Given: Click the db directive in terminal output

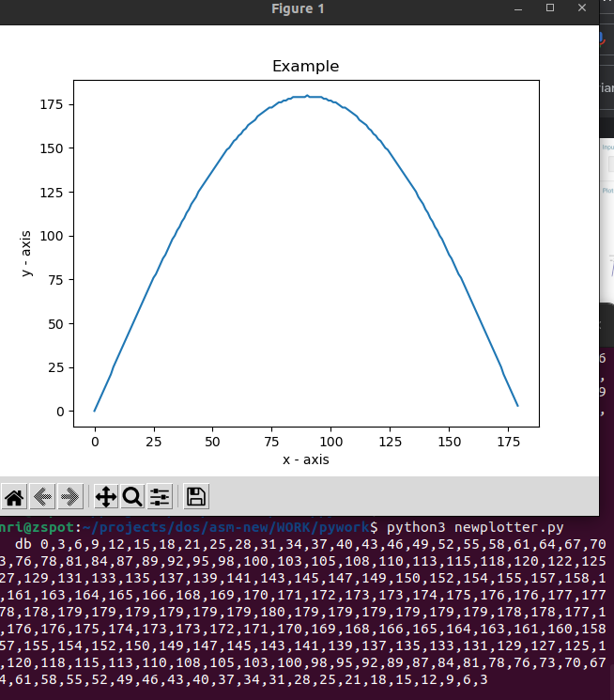Looking at the screenshot, I should (x=23, y=544).
